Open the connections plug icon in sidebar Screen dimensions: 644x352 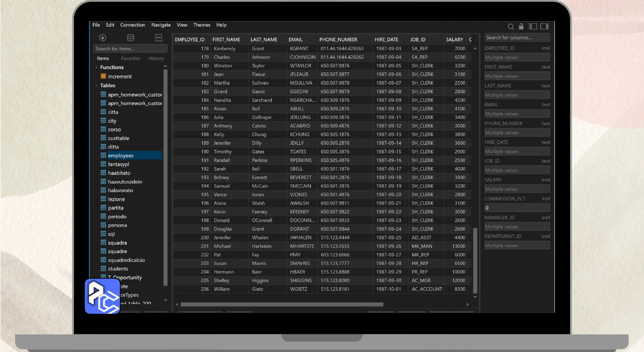(103, 38)
